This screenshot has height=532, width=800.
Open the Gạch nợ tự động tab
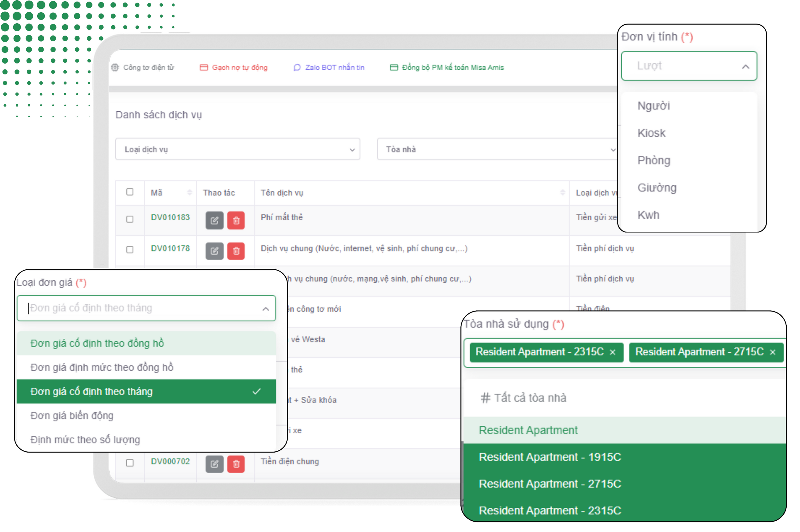coord(234,67)
